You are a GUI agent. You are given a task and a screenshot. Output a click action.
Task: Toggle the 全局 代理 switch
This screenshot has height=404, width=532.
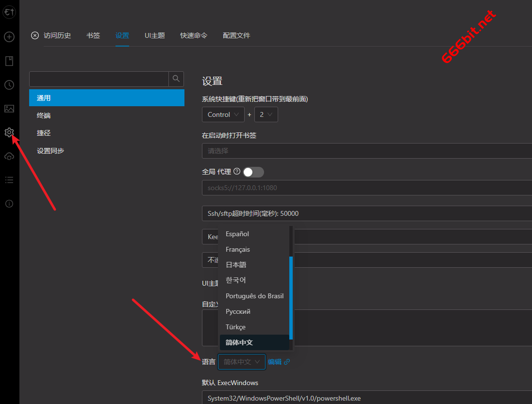253,172
